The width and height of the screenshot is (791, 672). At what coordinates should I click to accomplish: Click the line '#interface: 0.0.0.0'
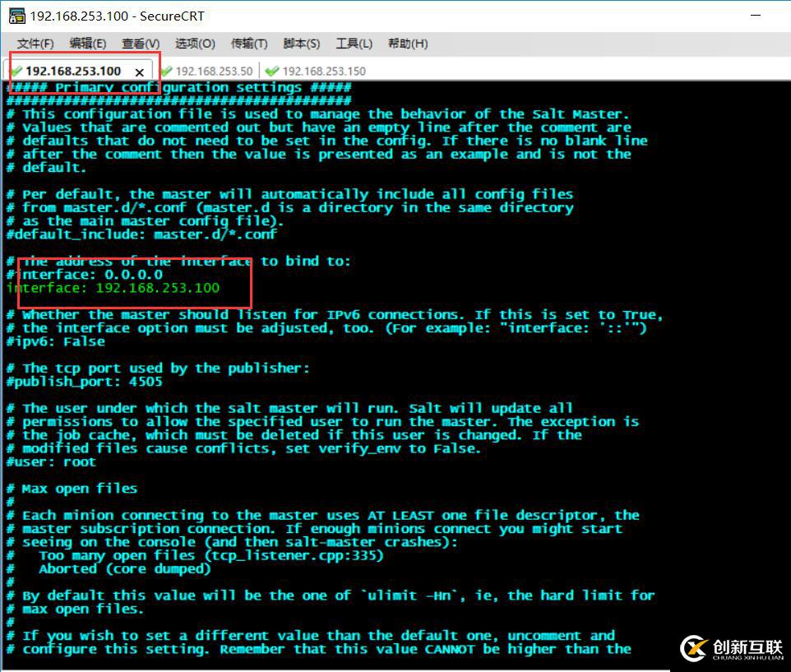click(x=85, y=275)
